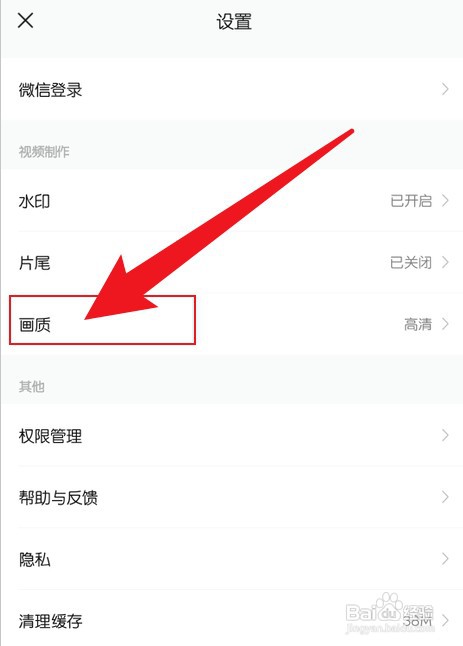
Task: Tap the chevron next to 已关闭
Action: pyautogui.click(x=445, y=262)
